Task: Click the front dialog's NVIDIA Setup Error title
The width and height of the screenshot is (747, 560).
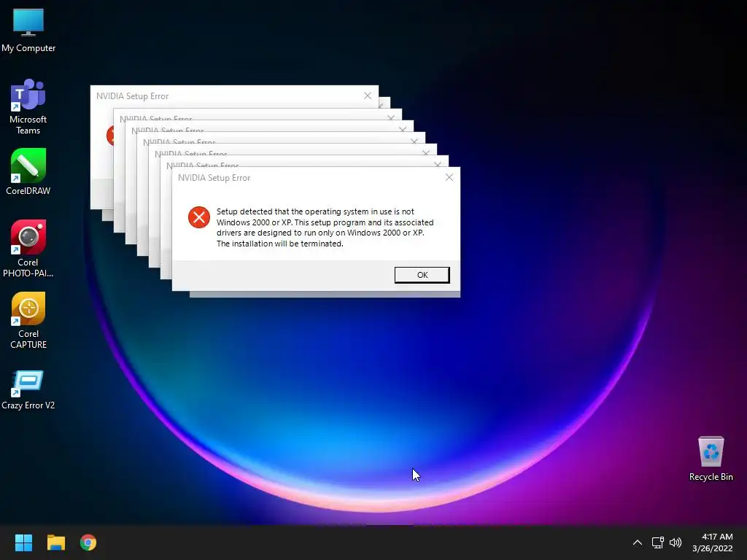Action: 214,178
